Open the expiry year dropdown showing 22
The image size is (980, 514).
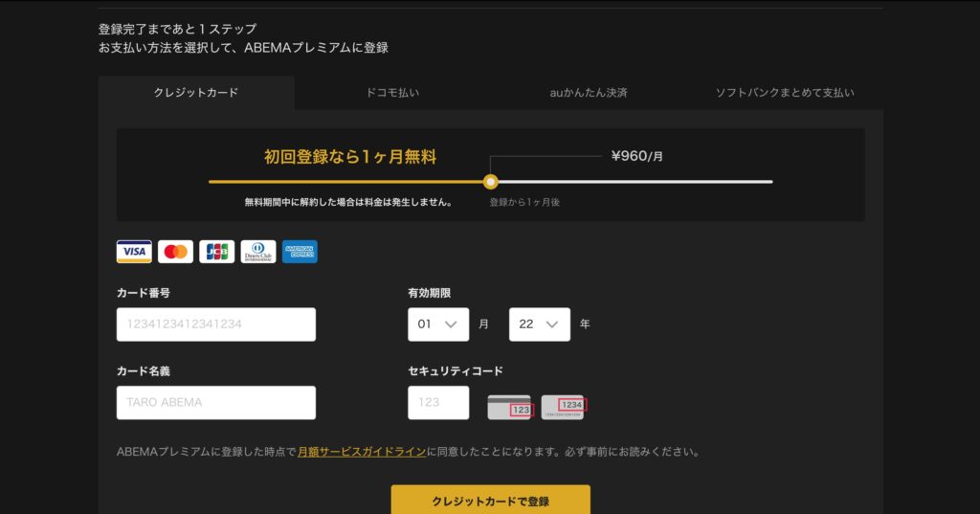click(540, 324)
